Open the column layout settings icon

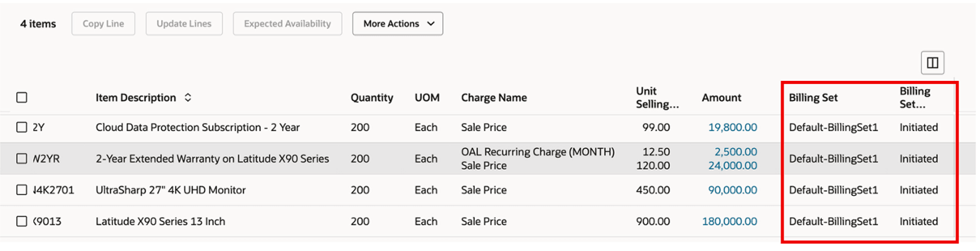[x=932, y=63]
